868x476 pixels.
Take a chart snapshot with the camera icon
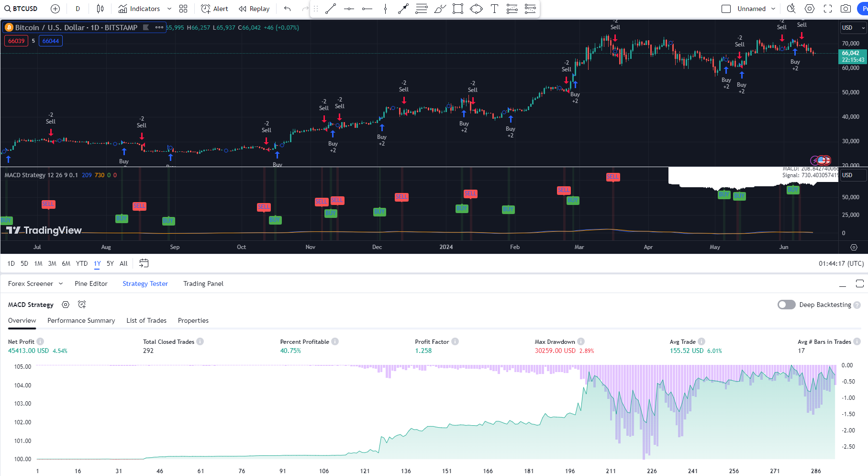[x=846, y=8]
